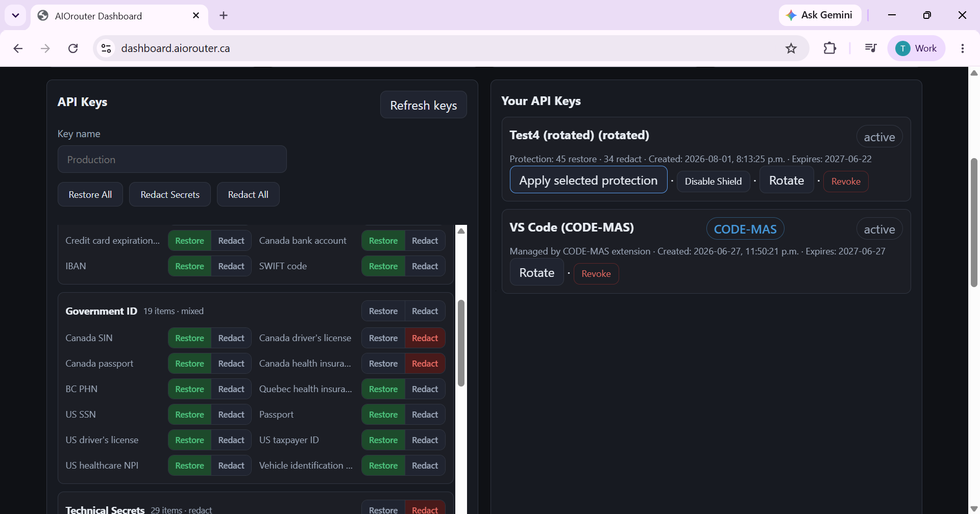Reload the dashboard page
Viewport: 980px width, 514px height.
point(73,48)
